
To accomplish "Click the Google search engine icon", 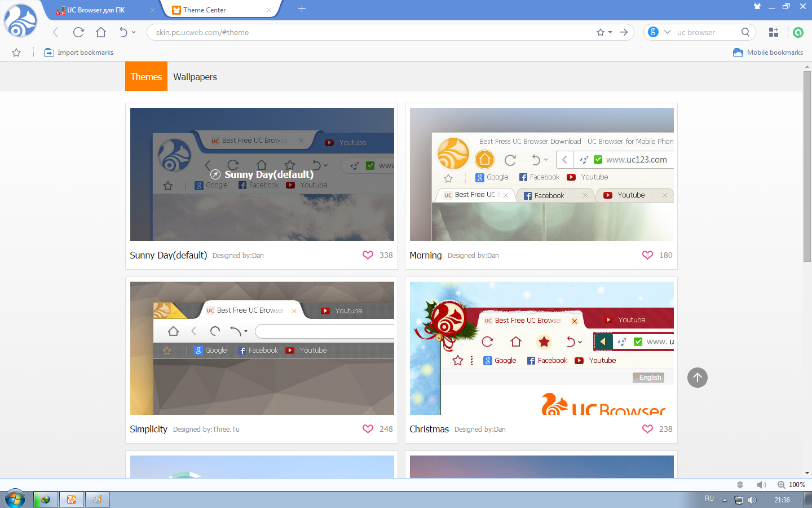I will click(x=653, y=32).
